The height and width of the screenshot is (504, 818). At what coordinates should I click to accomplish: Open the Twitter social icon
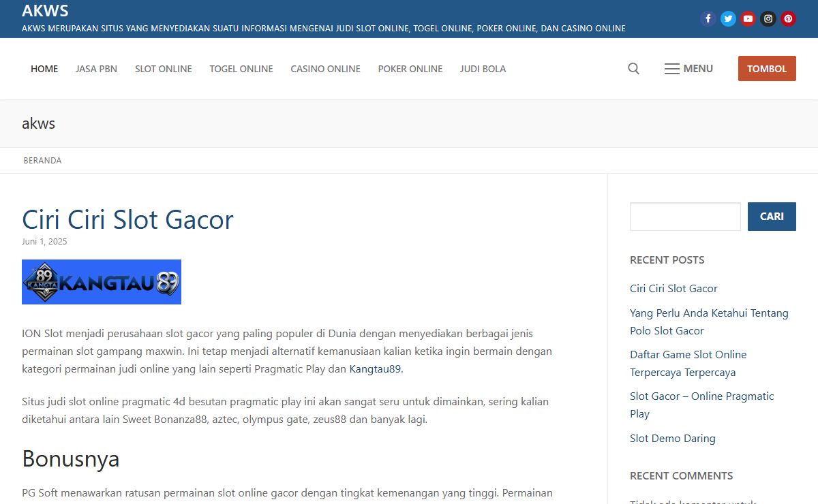click(728, 19)
